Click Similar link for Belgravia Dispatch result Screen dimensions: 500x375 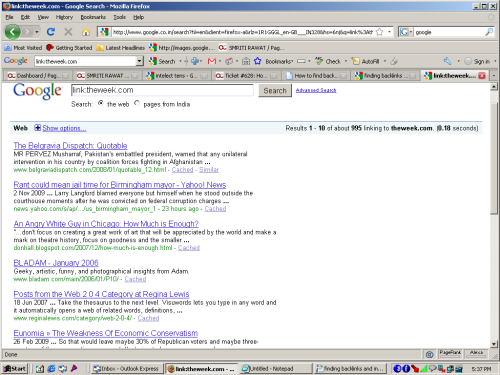[209, 170]
